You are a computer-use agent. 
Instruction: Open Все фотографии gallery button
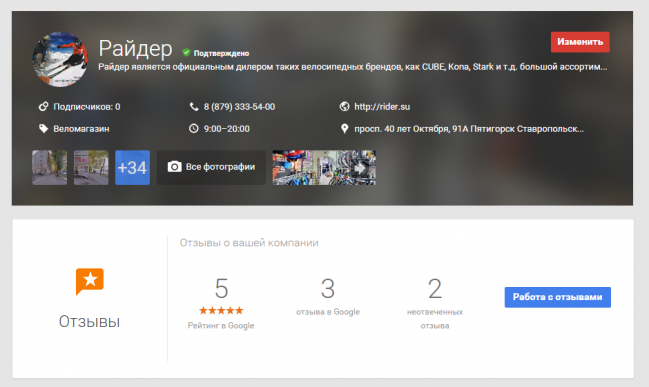tap(211, 167)
